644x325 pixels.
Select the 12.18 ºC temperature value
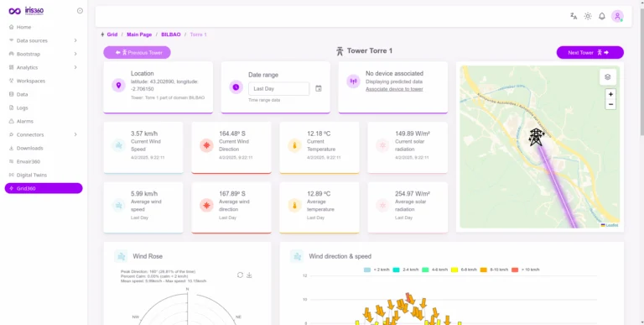tap(319, 134)
